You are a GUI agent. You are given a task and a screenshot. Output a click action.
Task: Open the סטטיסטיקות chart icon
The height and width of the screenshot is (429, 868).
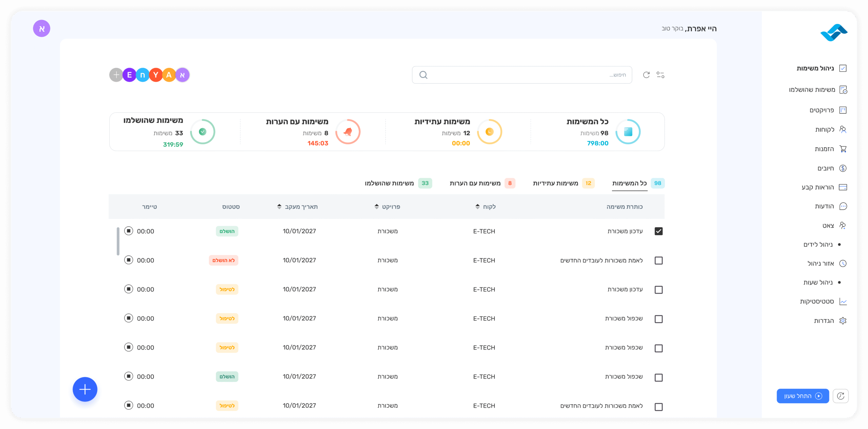pyautogui.click(x=843, y=302)
